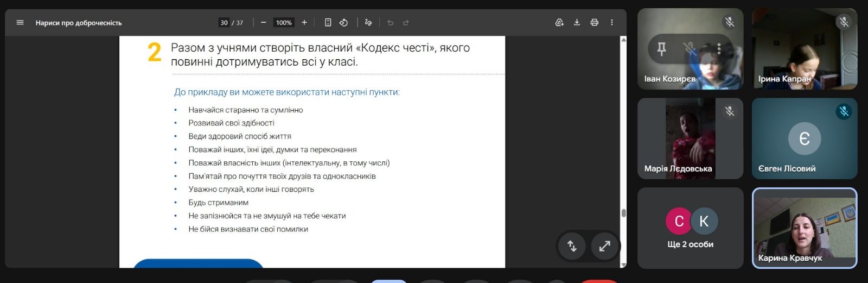This screenshot has width=868, height=283.
Task: Mute Іван Козирєв using the tile overlay
Action: pos(690,49)
